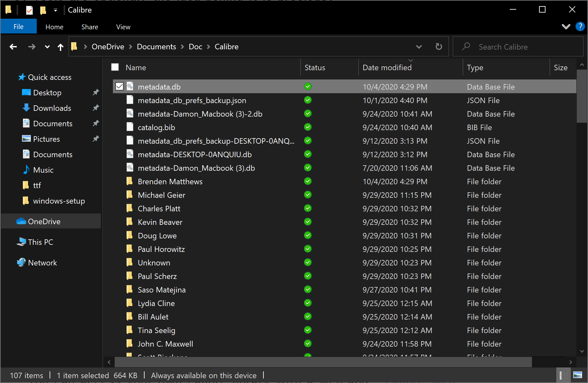Open the address bar history dropdown
Viewport: 588px width, 383px height.
(419, 47)
